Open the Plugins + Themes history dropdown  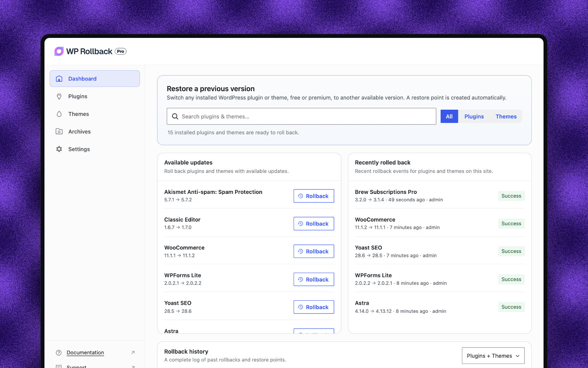pyautogui.click(x=493, y=356)
